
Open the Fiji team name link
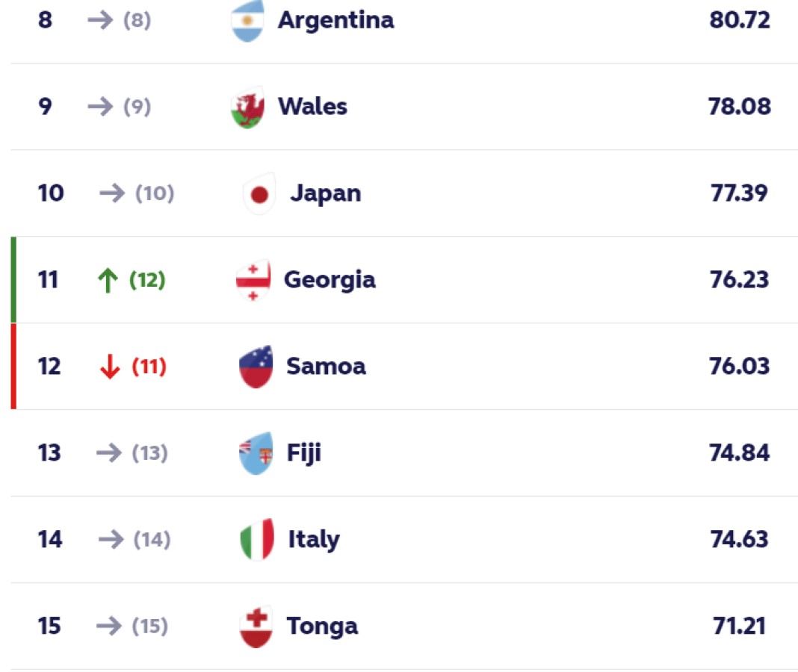pyautogui.click(x=304, y=453)
